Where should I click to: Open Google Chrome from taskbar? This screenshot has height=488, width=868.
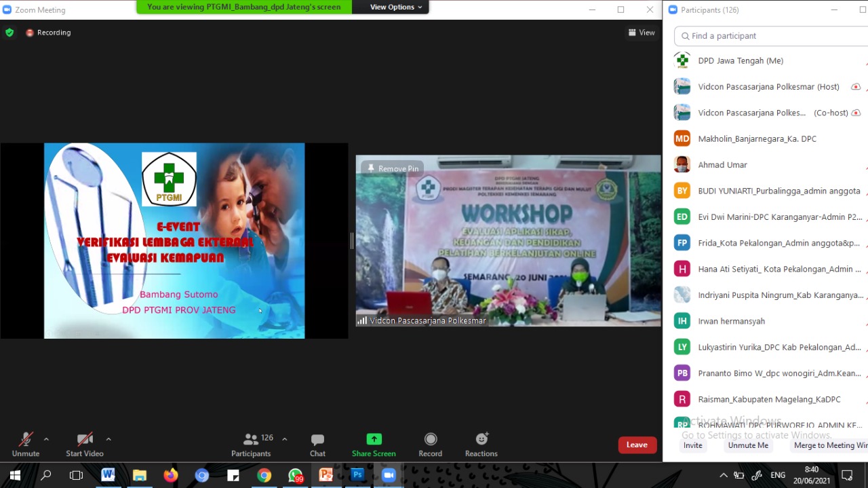(x=264, y=475)
